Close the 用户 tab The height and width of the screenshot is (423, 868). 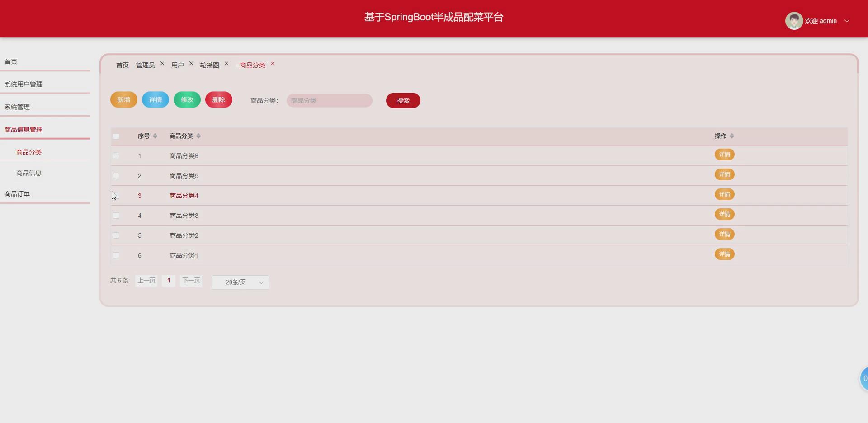(x=191, y=64)
